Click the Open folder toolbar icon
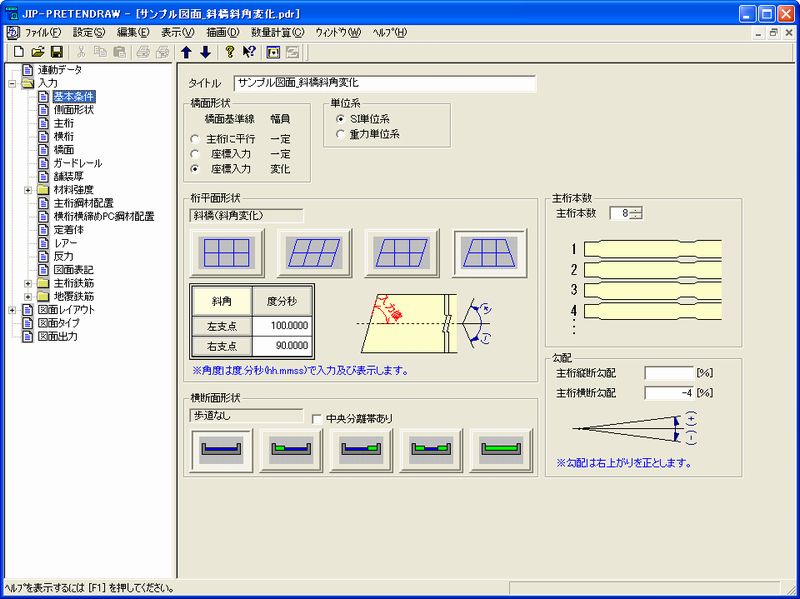Screen dimensions: 800x599 point(38,52)
